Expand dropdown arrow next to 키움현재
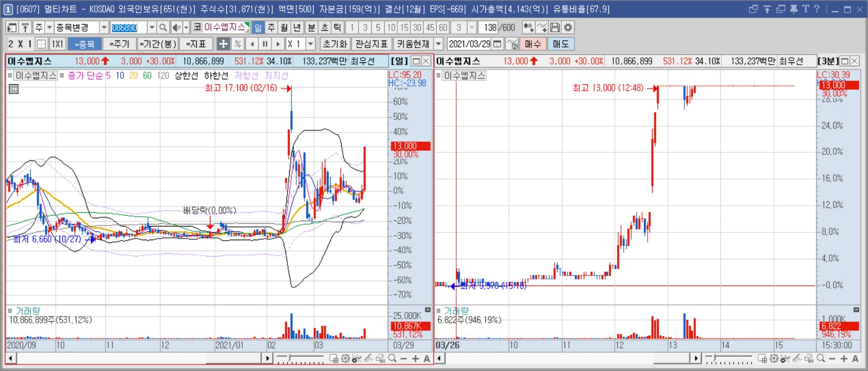This screenshot has width=868, height=371. point(439,44)
